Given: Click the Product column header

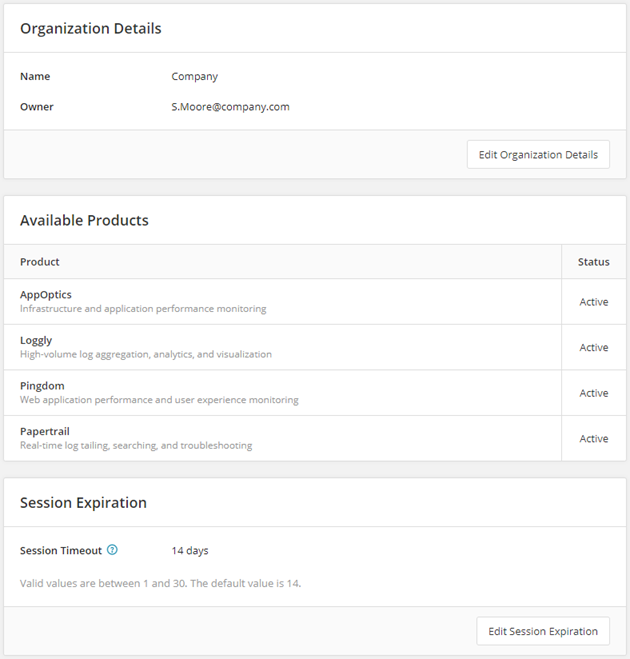Looking at the screenshot, I should (40, 262).
